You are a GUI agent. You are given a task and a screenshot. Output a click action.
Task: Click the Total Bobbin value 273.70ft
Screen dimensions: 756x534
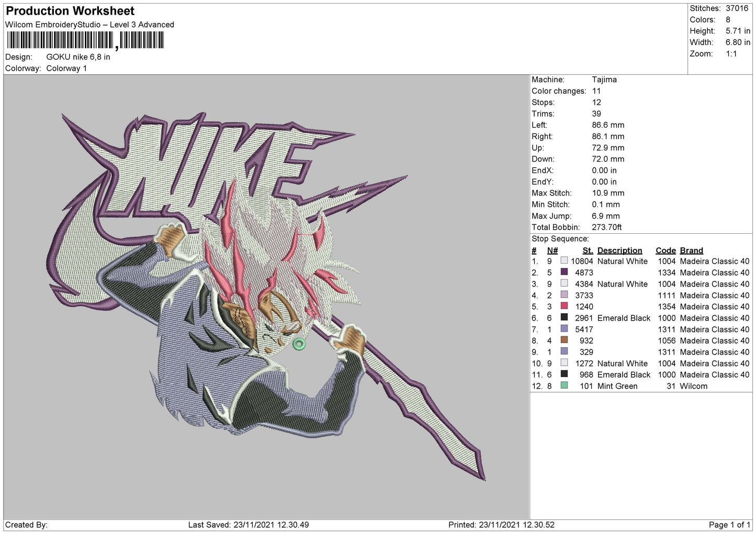pos(607,227)
